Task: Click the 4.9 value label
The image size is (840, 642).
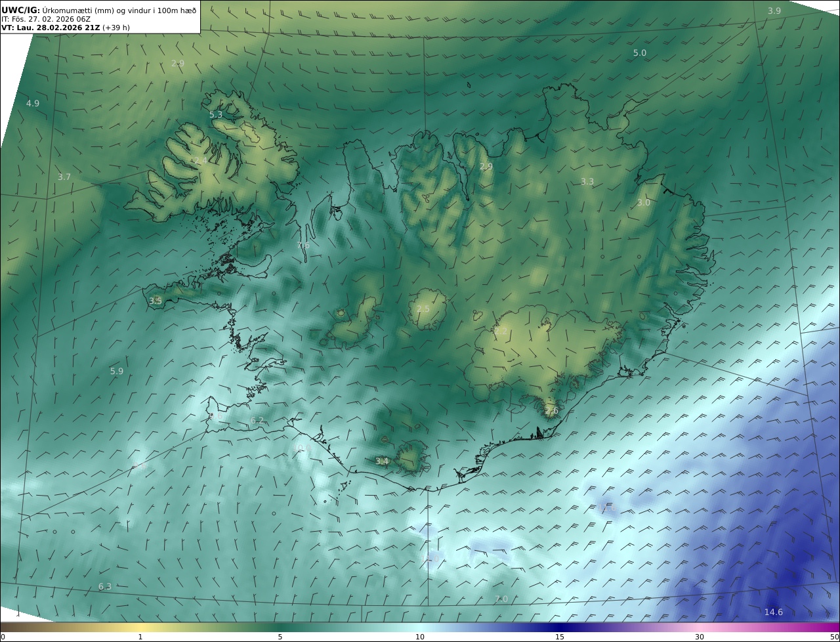Action: pos(33,104)
